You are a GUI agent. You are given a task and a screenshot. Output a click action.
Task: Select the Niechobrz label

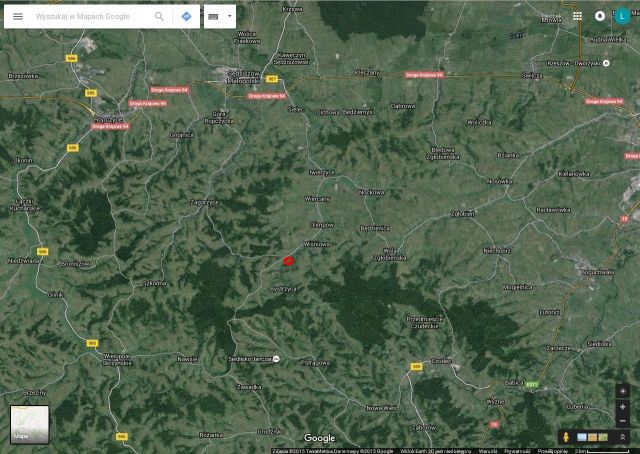497,251
